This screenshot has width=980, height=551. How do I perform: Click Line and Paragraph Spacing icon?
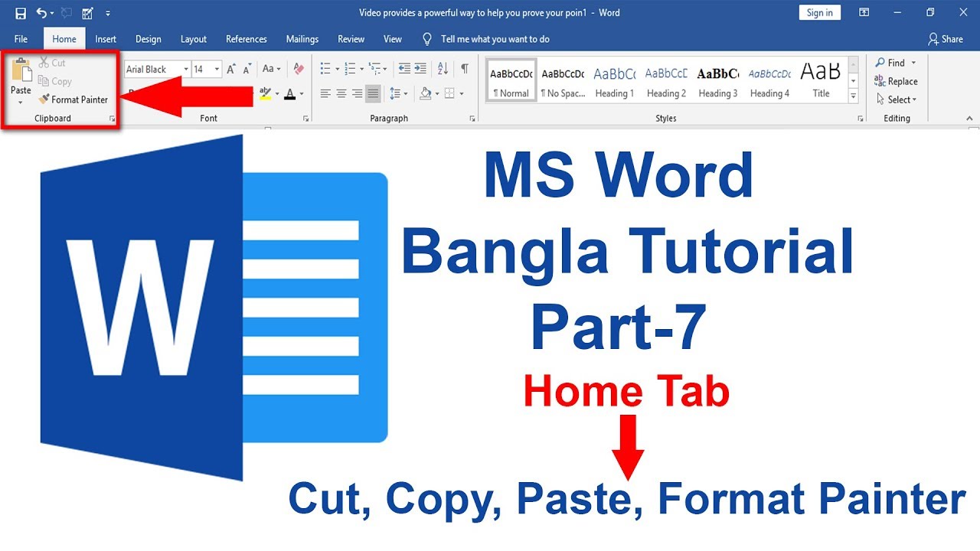click(x=395, y=93)
